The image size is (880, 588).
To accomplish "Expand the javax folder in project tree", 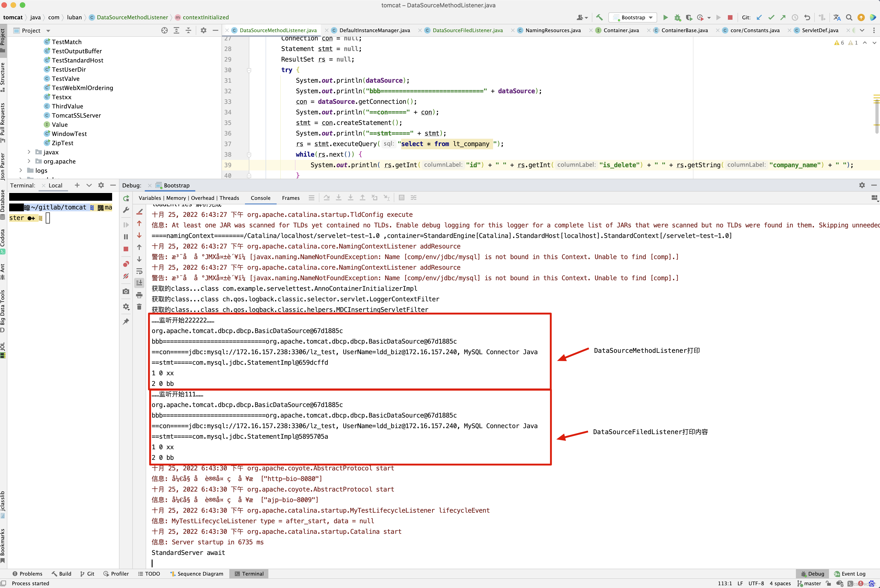I will [29, 152].
